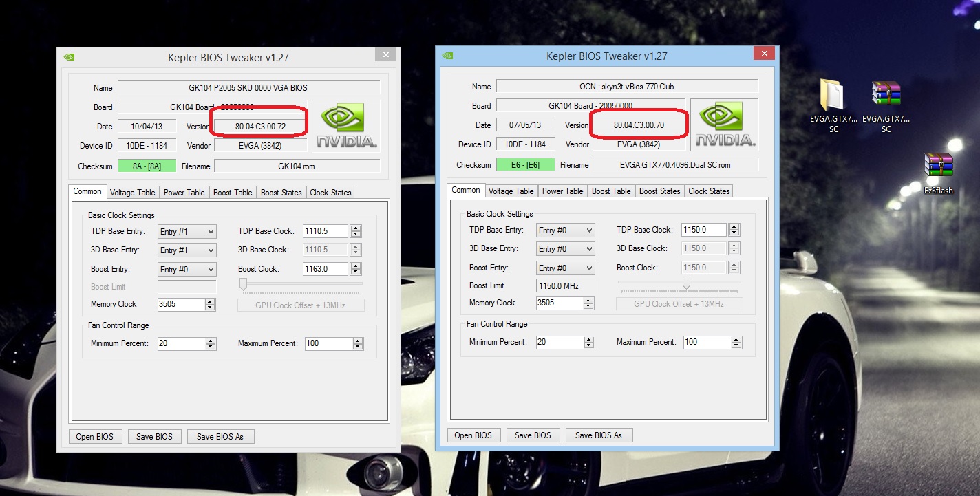Open 3D Base Entry dropdown in GK104.rom window

187,250
